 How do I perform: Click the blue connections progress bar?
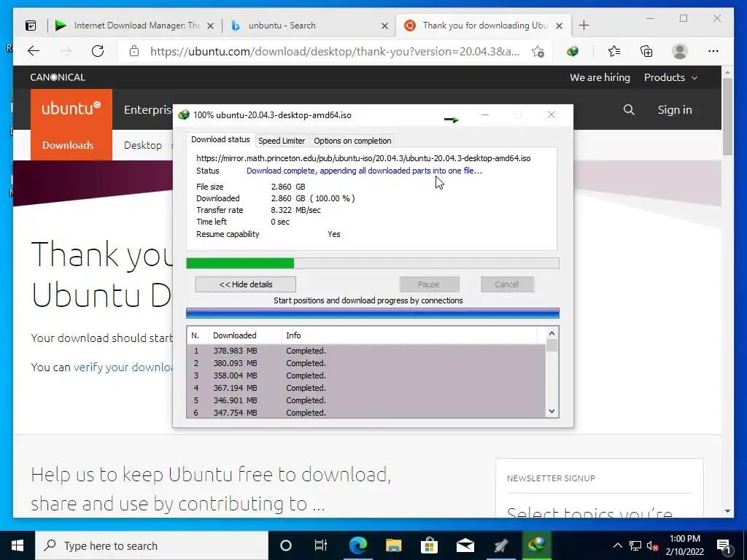tap(373, 313)
